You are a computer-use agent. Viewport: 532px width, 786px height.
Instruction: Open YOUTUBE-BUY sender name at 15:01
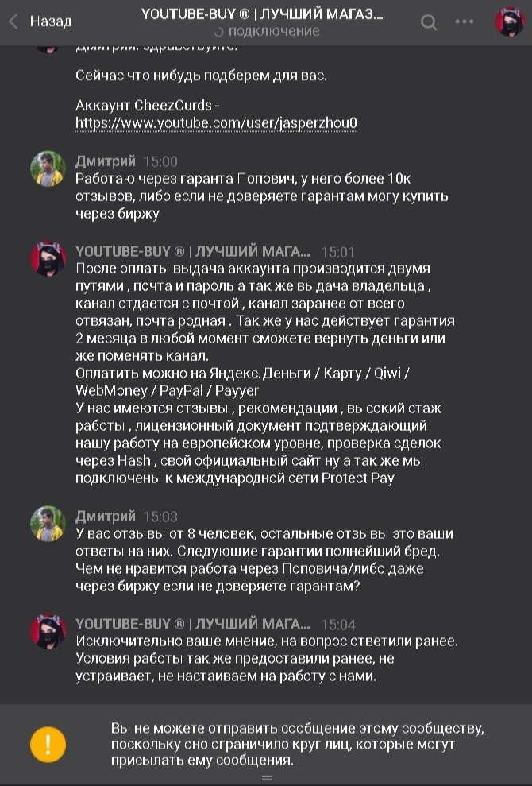192,251
